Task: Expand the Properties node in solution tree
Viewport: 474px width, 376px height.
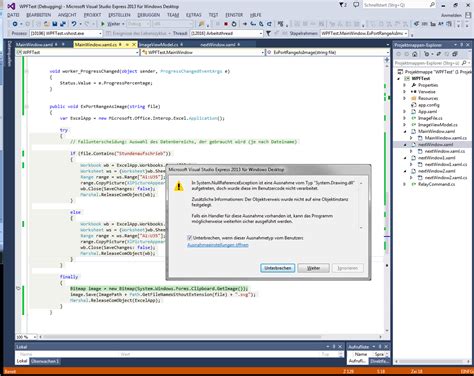Action: pos(404,85)
